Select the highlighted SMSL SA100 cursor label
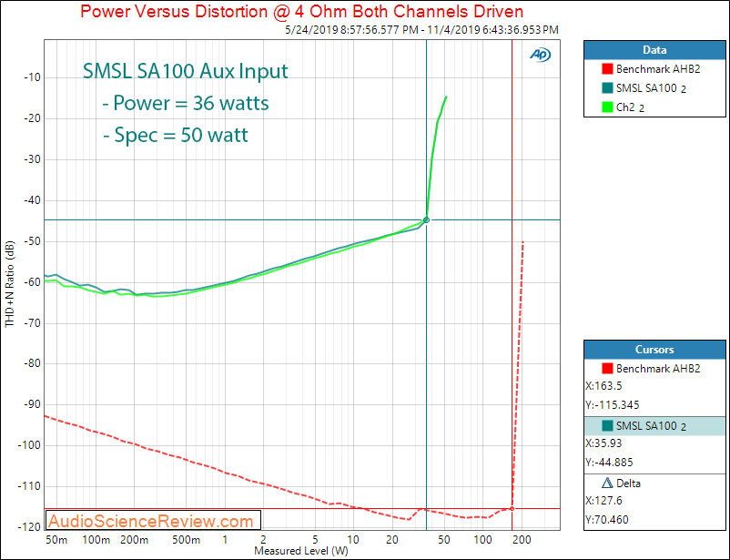Screen dimensions: 730x560 651,426
